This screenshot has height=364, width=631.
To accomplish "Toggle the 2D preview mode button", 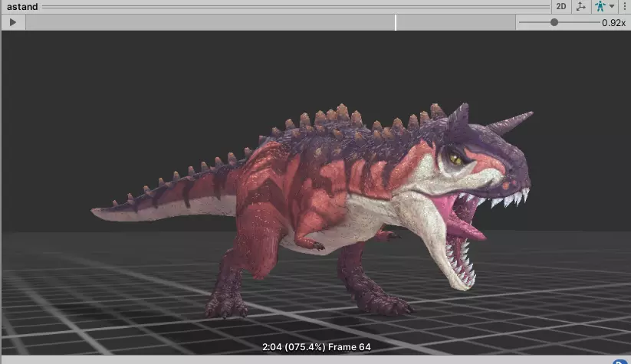I will point(561,6).
